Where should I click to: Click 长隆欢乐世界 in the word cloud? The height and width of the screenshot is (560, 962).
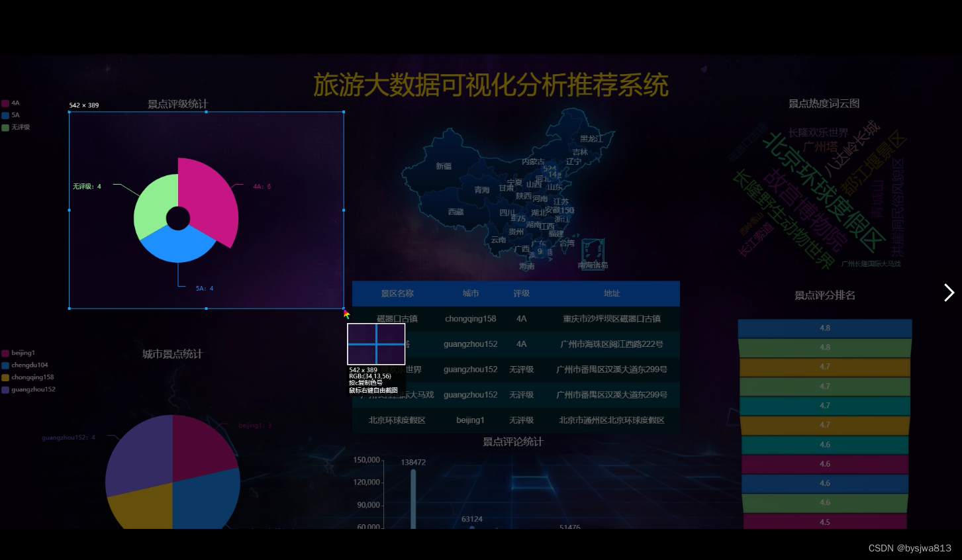pyautogui.click(x=818, y=133)
